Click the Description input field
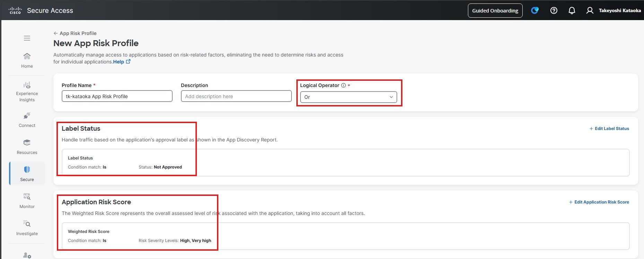Screen dimensions: 644x259 [x=236, y=96]
